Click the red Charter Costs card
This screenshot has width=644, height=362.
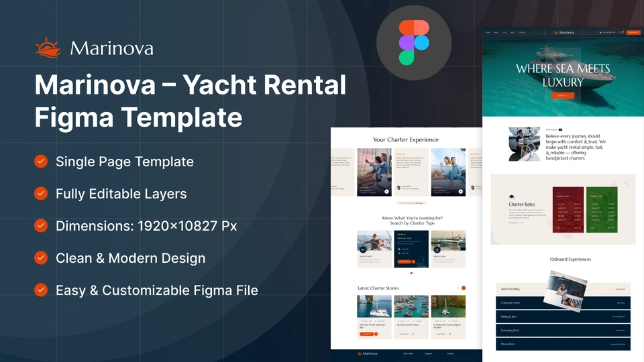click(568, 210)
